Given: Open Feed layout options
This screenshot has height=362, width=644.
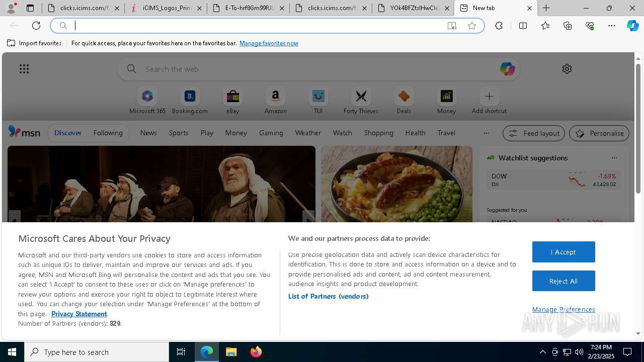Looking at the screenshot, I should [534, 133].
